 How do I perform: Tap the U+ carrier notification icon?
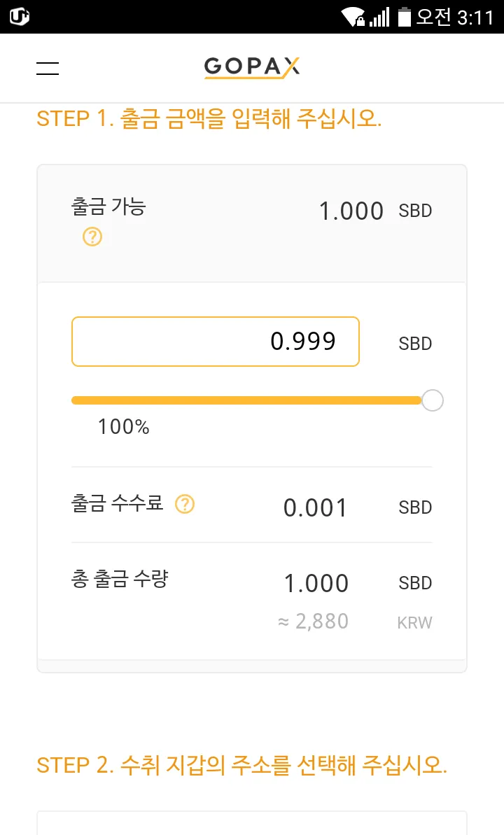19,17
